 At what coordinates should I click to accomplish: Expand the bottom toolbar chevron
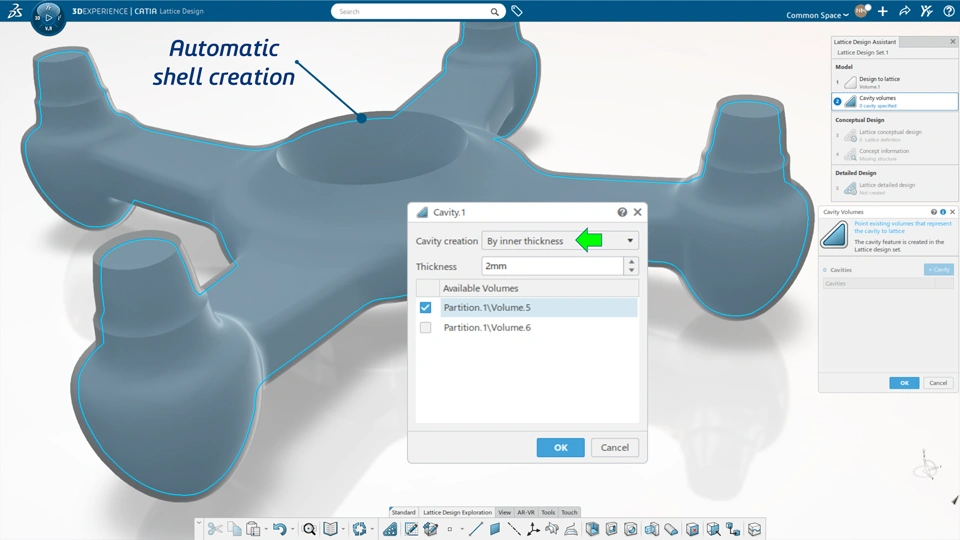(198, 522)
